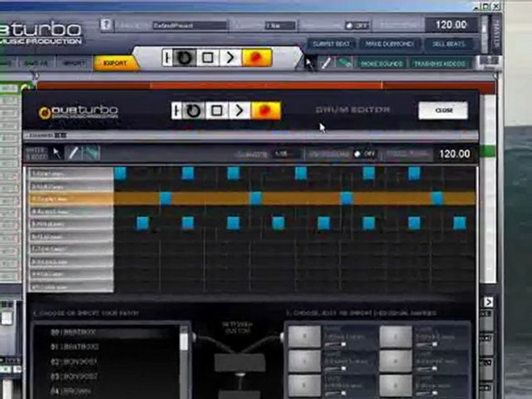Rewind to start in main window transport
The width and height of the screenshot is (532, 399).
[167, 57]
